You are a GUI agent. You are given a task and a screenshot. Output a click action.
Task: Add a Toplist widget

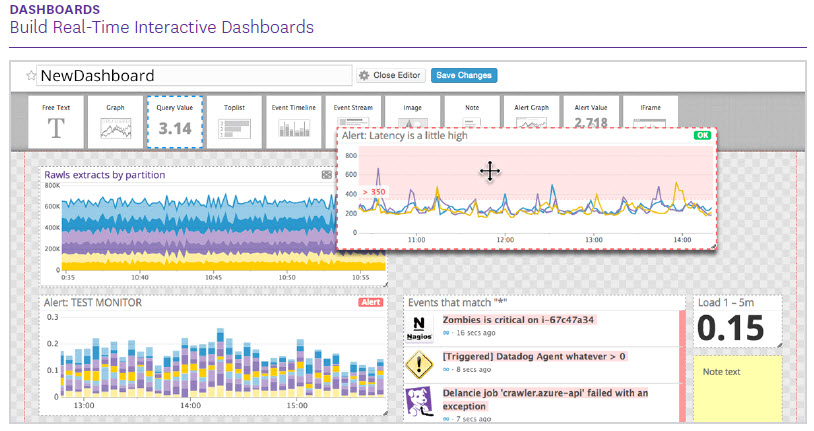click(234, 121)
